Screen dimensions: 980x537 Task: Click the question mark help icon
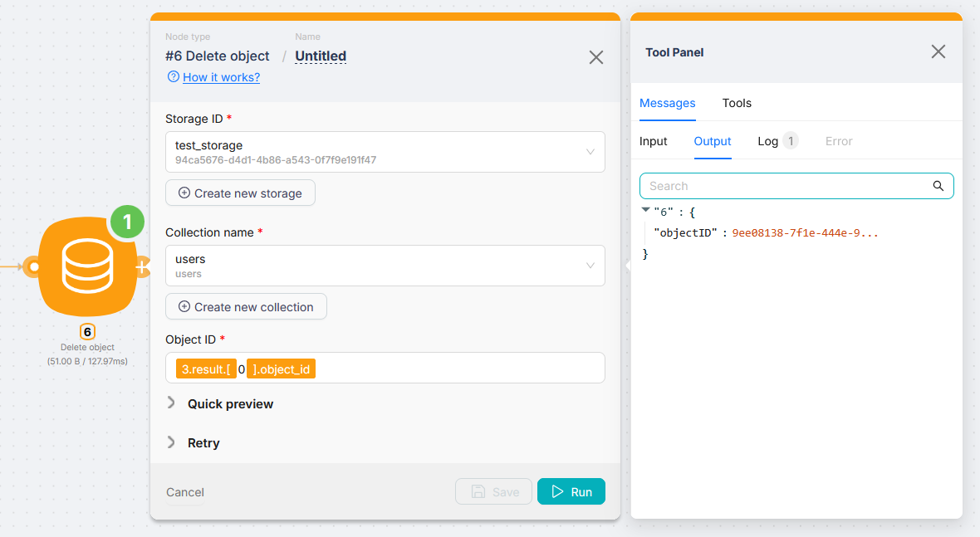tap(174, 77)
